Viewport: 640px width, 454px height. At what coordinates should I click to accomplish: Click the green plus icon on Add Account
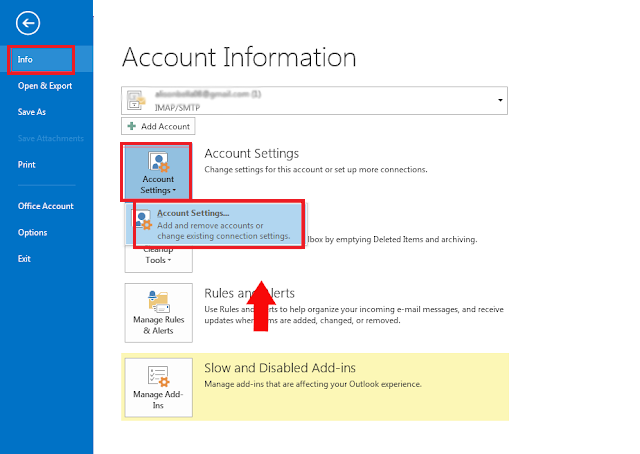point(131,126)
